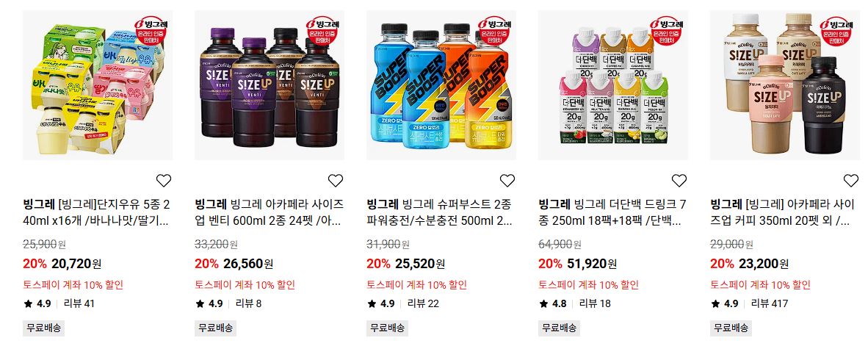
Task: Click 리뷰 41 on banana milk product
Action: tap(79, 303)
